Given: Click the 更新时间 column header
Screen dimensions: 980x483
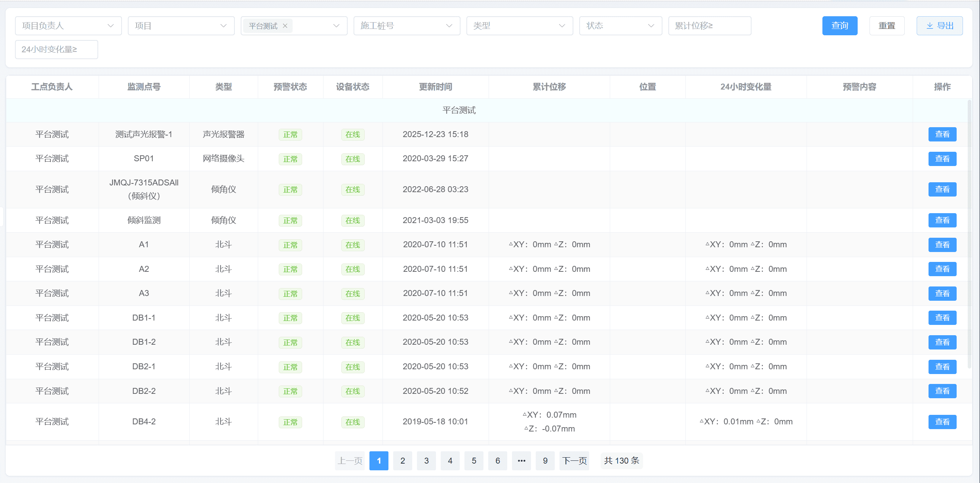Looking at the screenshot, I should click(x=436, y=87).
